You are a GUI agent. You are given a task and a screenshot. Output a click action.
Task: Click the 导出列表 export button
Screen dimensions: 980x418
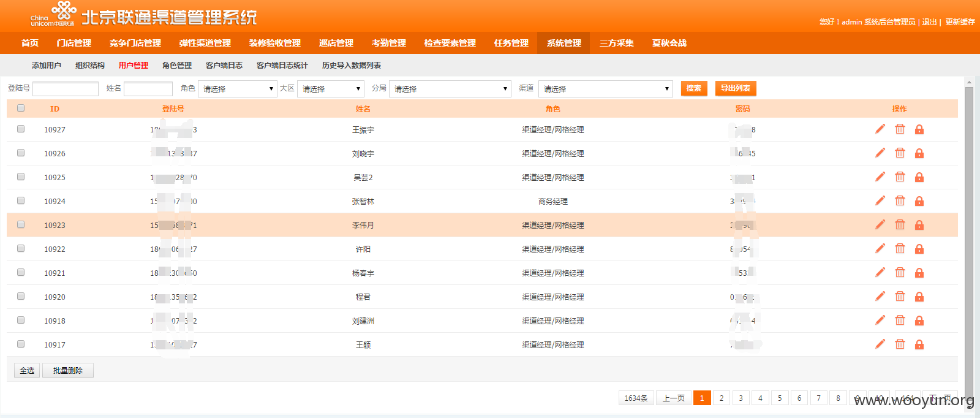pos(736,88)
